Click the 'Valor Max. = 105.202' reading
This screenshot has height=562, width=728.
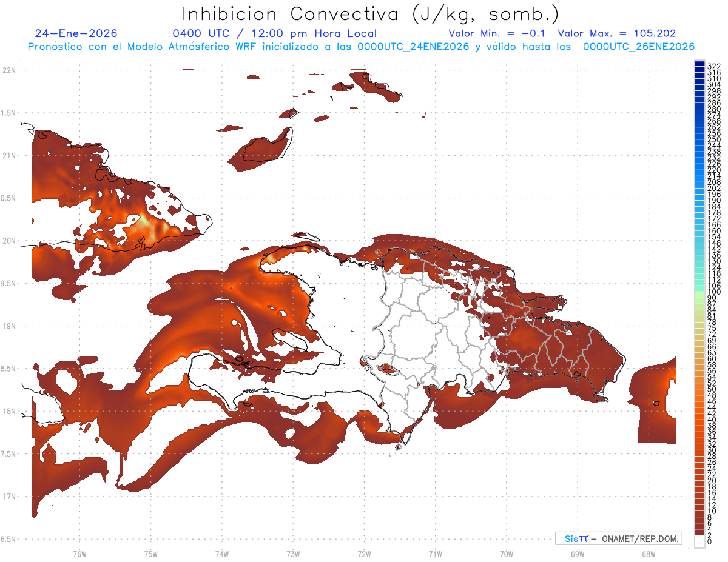(617, 33)
